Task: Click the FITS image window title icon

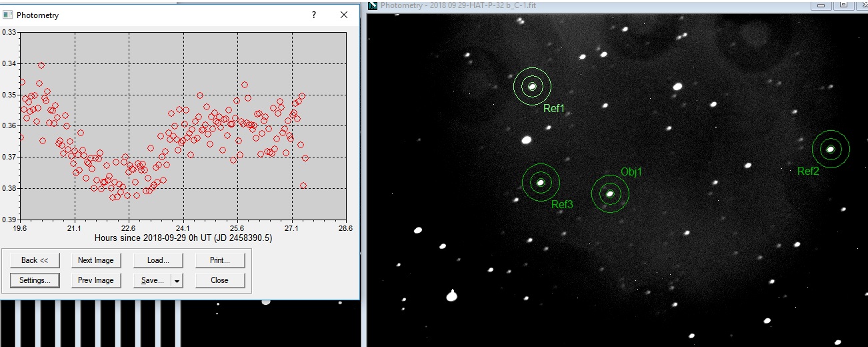Action: 373,5
